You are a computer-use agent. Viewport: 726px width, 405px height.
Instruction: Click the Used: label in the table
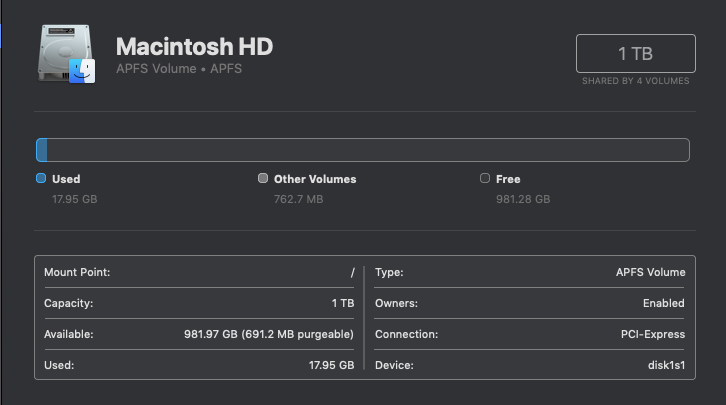[59, 365]
